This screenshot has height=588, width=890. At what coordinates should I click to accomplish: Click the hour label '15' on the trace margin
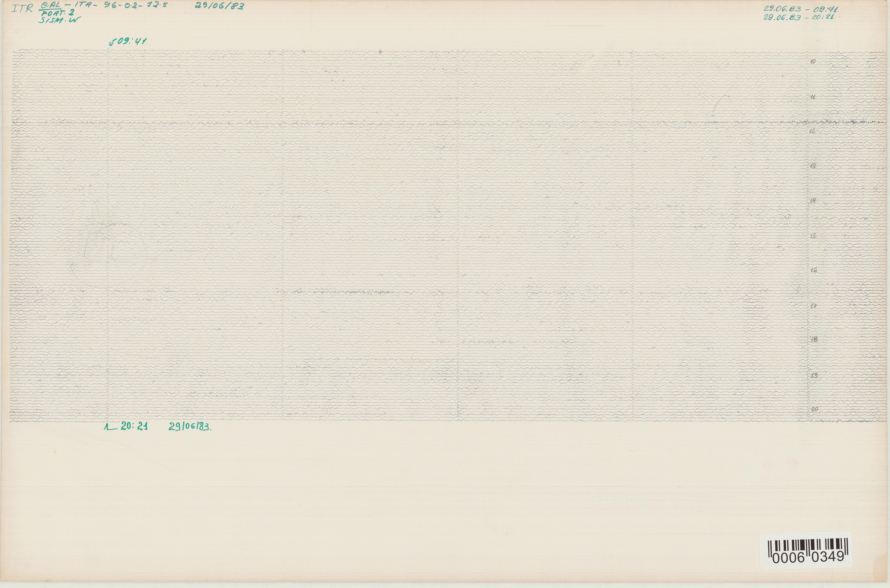813,236
